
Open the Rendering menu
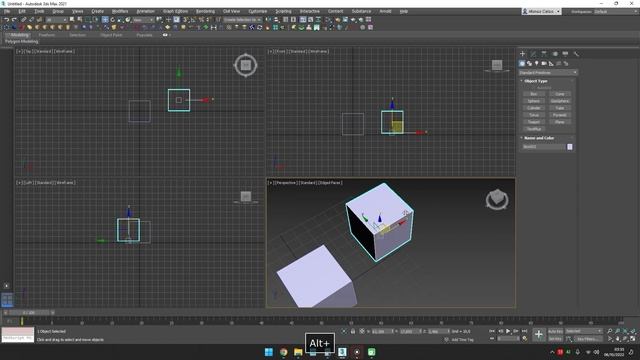pos(205,11)
